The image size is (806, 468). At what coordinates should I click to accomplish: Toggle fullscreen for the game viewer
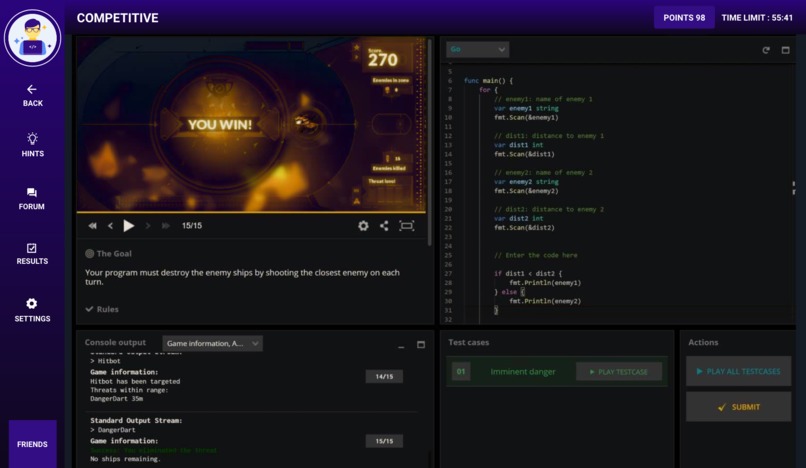407,226
